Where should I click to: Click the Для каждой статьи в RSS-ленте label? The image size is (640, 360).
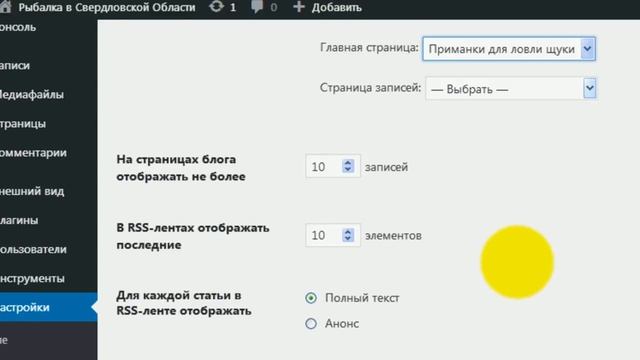(x=184, y=303)
